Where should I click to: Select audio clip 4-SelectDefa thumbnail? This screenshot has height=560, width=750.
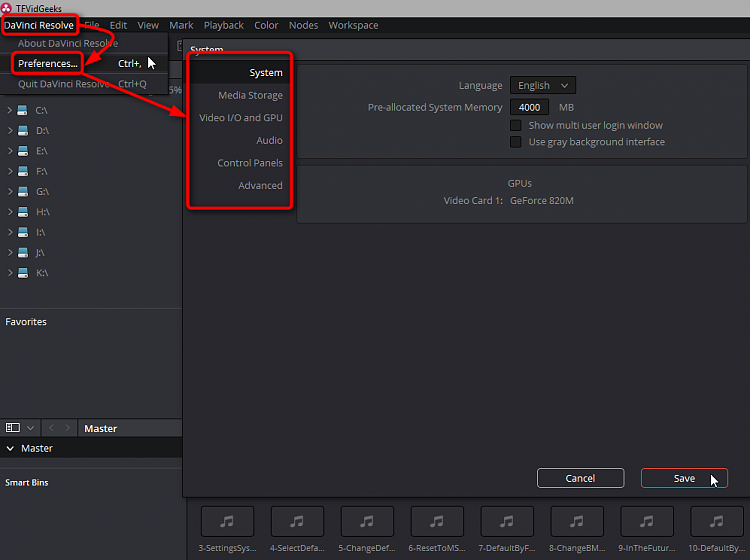[x=297, y=521]
